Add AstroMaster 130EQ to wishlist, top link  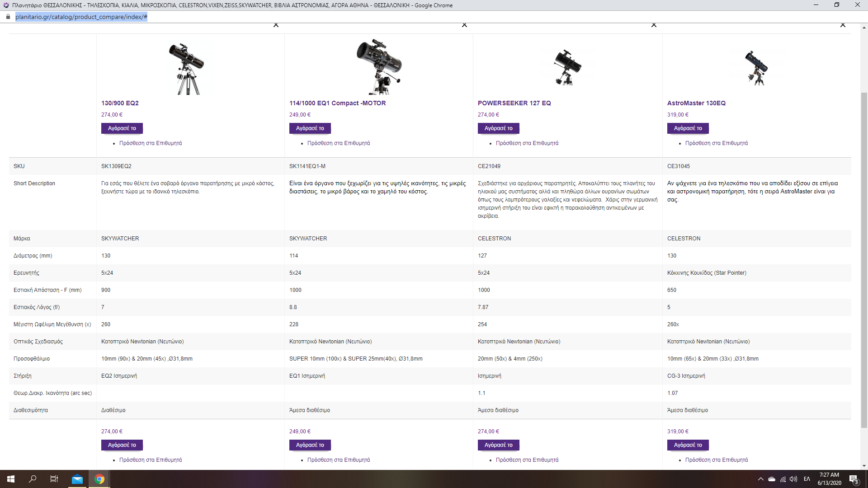coord(717,143)
